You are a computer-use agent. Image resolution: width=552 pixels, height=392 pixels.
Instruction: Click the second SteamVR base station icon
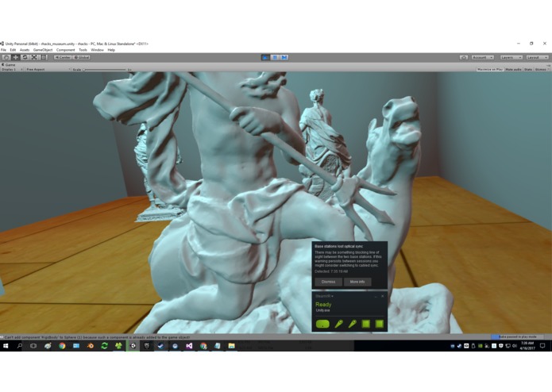379,324
